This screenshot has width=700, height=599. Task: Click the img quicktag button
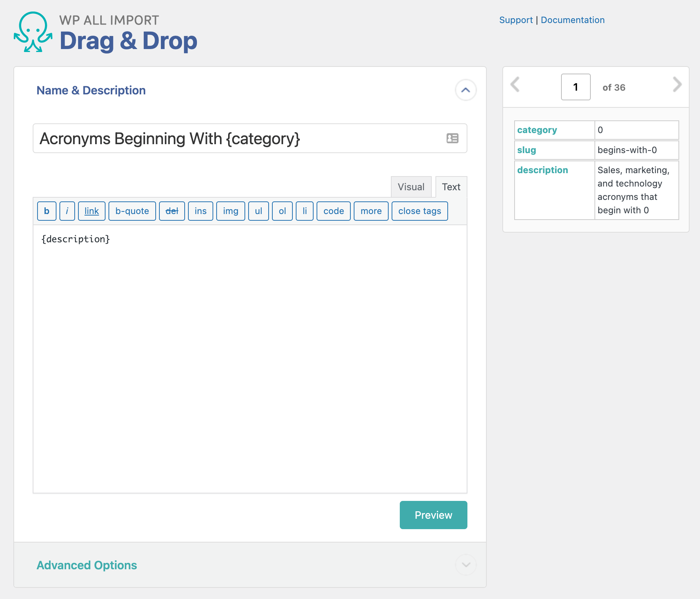pyautogui.click(x=230, y=211)
